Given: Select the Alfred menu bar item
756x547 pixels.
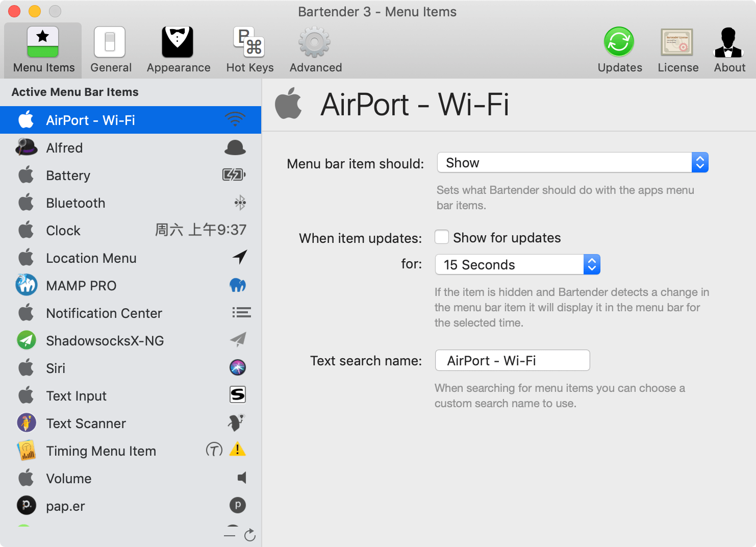Looking at the screenshot, I should coord(131,147).
